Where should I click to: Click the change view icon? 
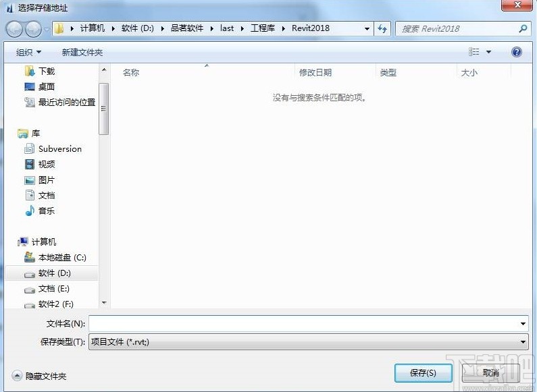[x=474, y=52]
